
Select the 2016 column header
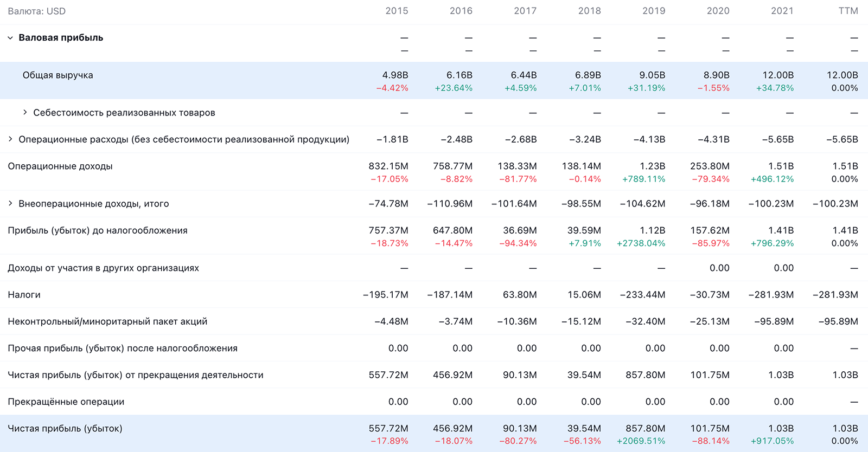pos(461,11)
